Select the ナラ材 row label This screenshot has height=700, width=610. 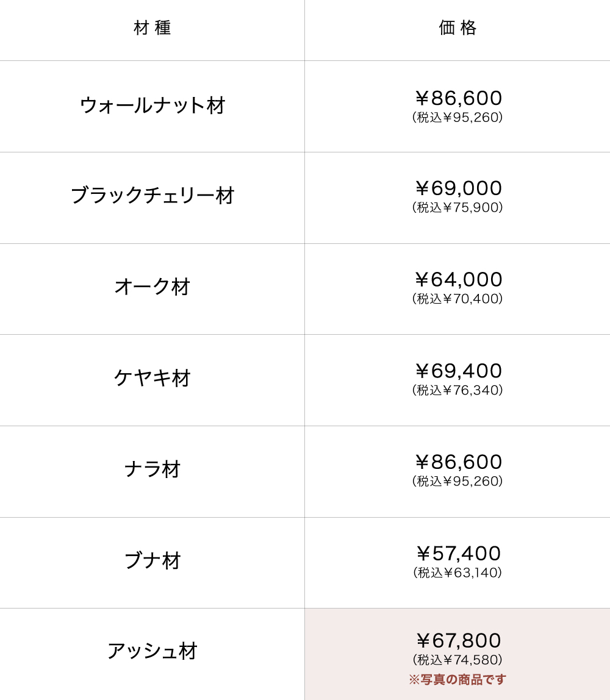152,470
